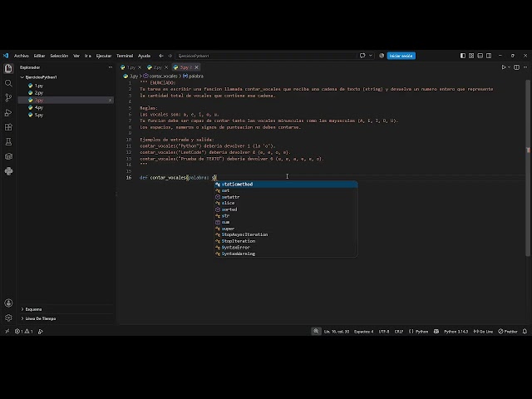Open the Ir a menu

[x=88, y=56]
